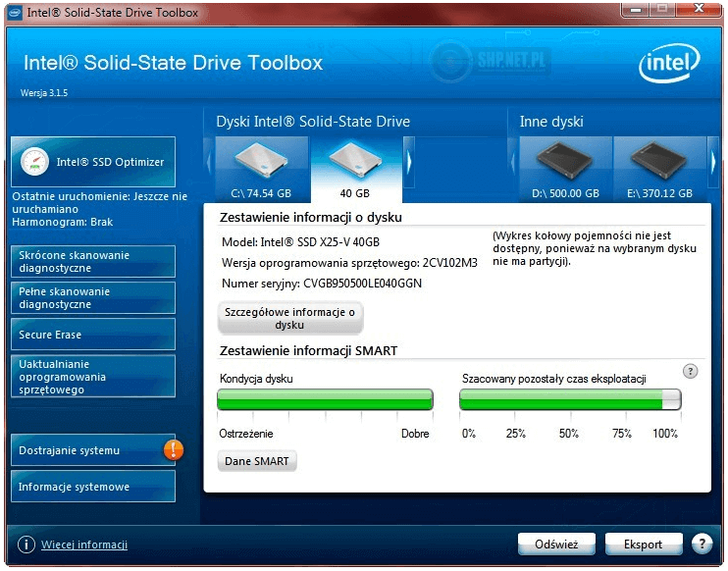728x571 pixels.
Task: Open Dane SMART details
Action: point(257,461)
